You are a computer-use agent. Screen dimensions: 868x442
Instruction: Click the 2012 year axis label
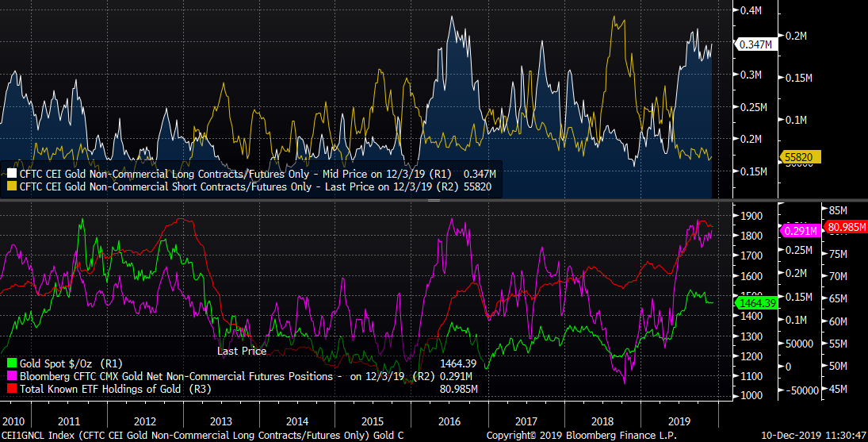tap(145, 421)
